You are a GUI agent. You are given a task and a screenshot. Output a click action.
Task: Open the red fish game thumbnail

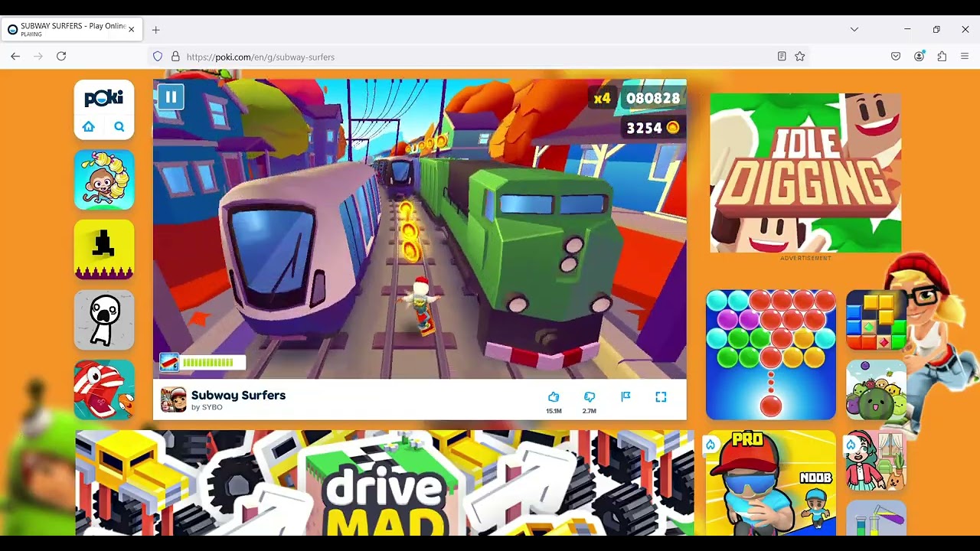[x=104, y=390]
